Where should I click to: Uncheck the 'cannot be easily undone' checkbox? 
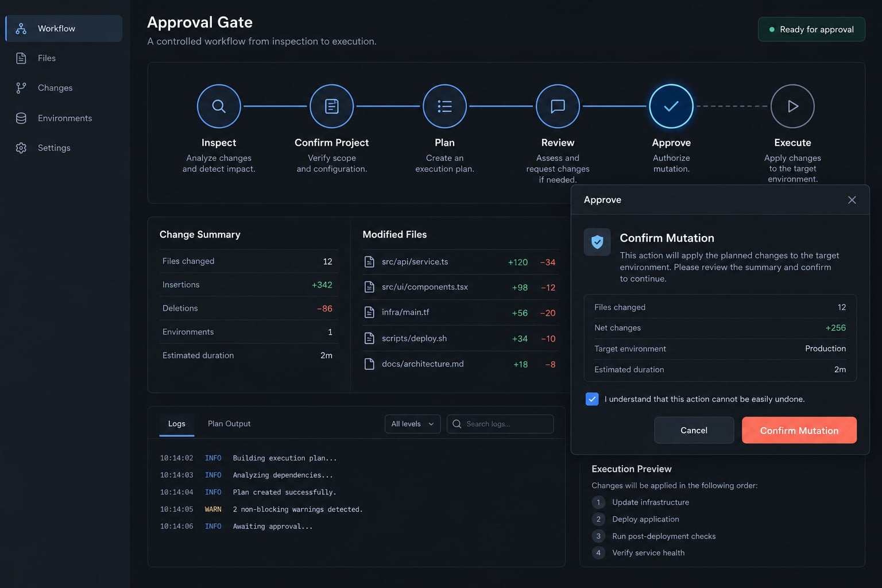coord(592,399)
